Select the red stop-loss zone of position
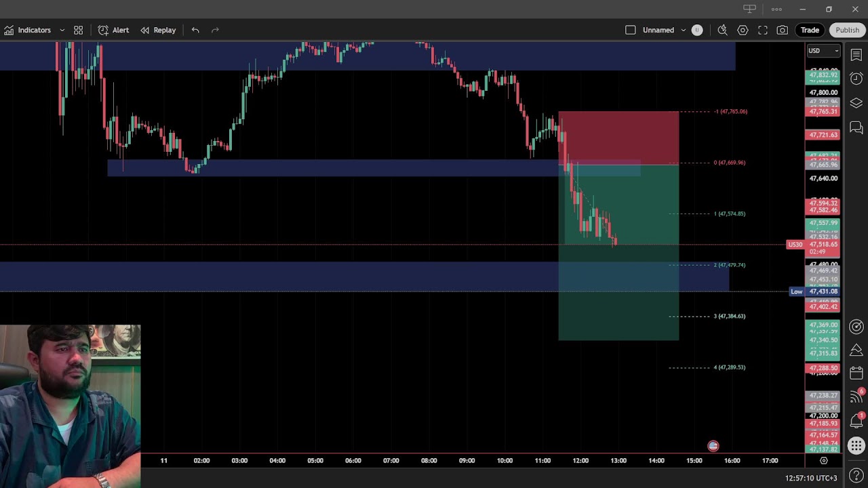 point(618,138)
